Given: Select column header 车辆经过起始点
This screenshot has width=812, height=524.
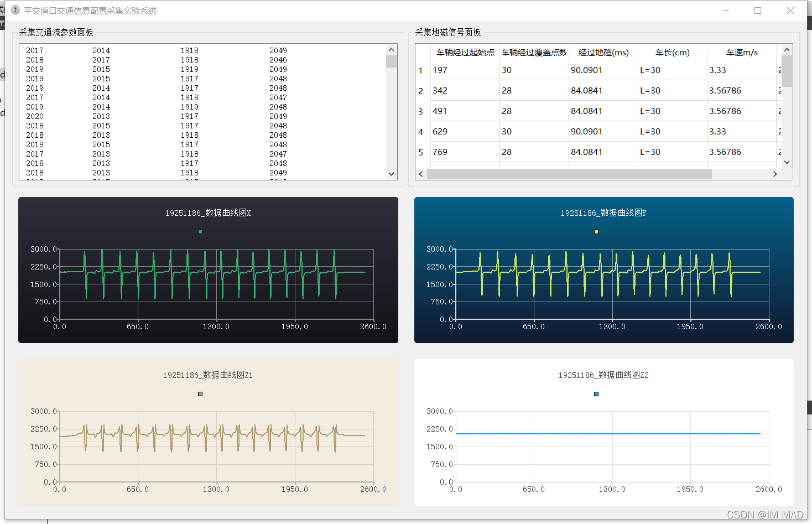Looking at the screenshot, I should click(x=465, y=53).
